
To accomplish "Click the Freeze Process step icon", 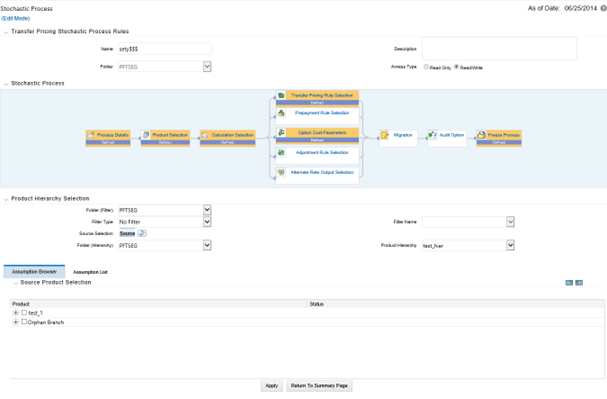I will (481, 135).
